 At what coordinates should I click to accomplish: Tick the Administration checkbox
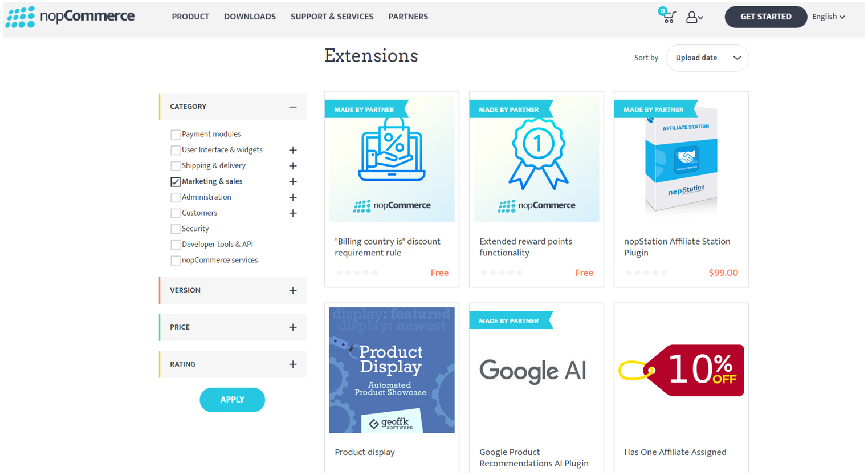pyautogui.click(x=176, y=197)
